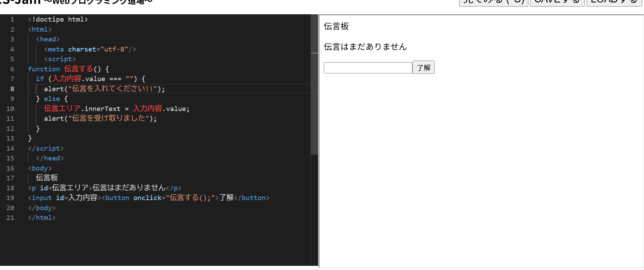Click the meta charset line in editor
This screenshot has height=270, width=644.
pos(90,49)
